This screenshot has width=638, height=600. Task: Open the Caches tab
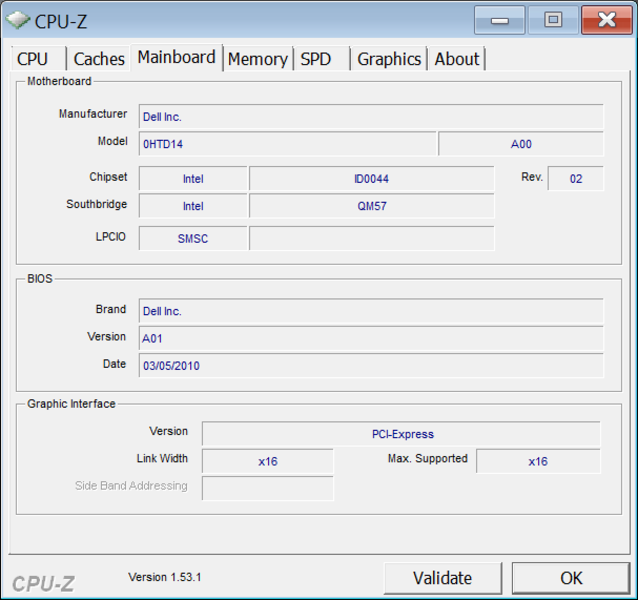(x=99, y=59)
